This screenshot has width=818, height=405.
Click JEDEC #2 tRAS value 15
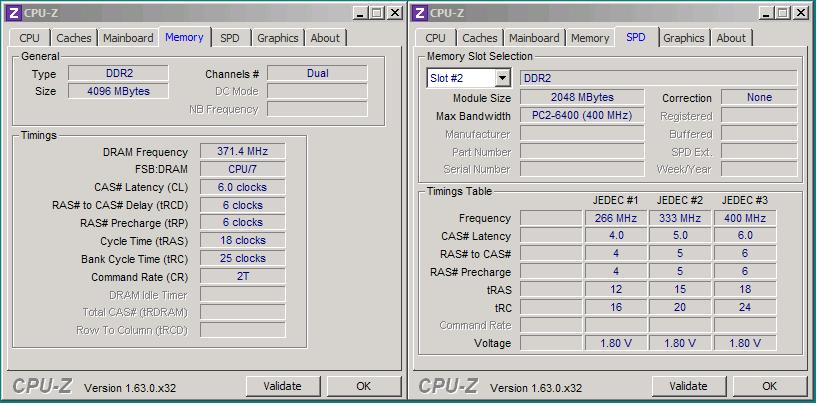pos(680,289)
